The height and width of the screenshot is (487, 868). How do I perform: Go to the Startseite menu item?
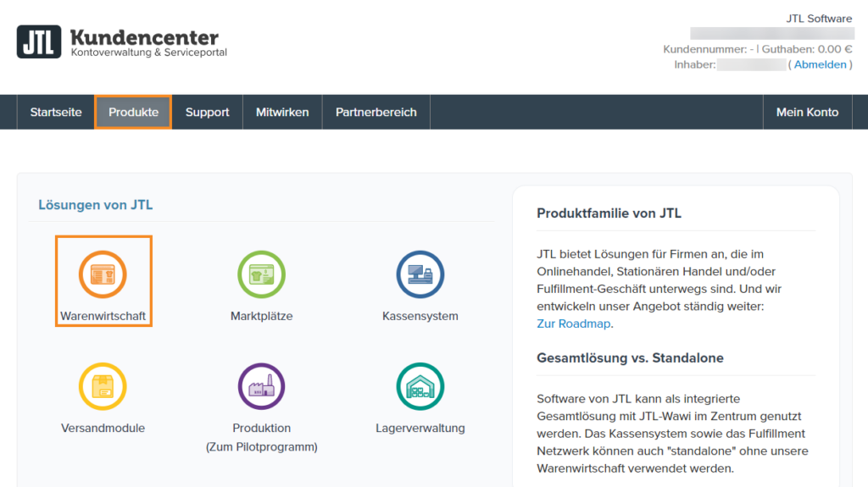pyautogui.click(x=56, y=112)
